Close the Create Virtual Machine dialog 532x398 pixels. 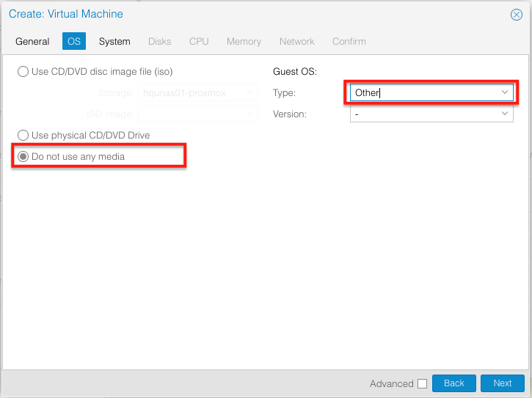(516, 15)
